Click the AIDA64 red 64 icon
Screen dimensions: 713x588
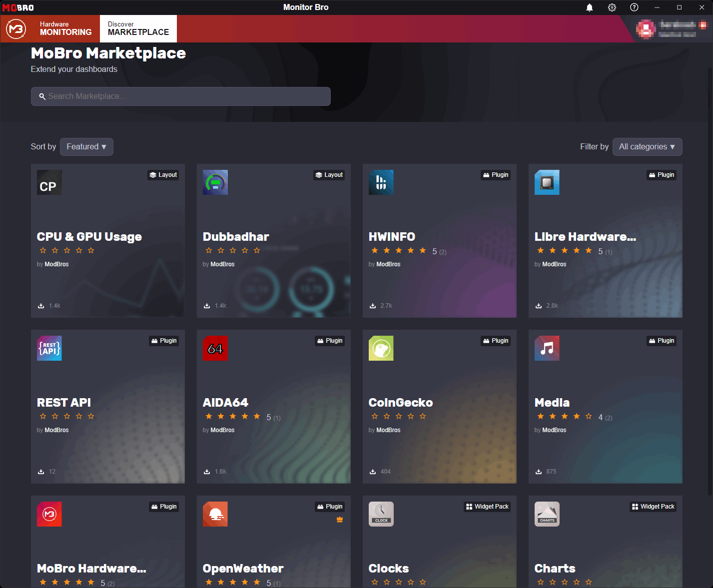[x=215, y=348]
